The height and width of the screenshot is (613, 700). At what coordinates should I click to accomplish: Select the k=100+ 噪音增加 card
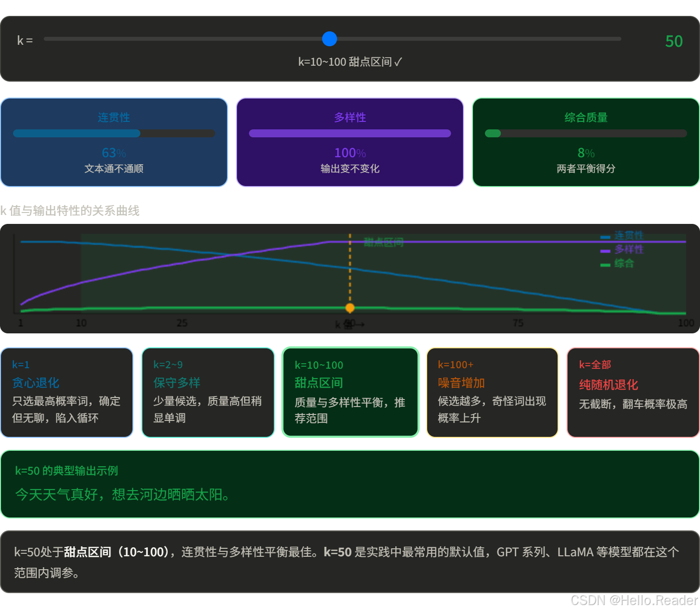coord(492,393)
